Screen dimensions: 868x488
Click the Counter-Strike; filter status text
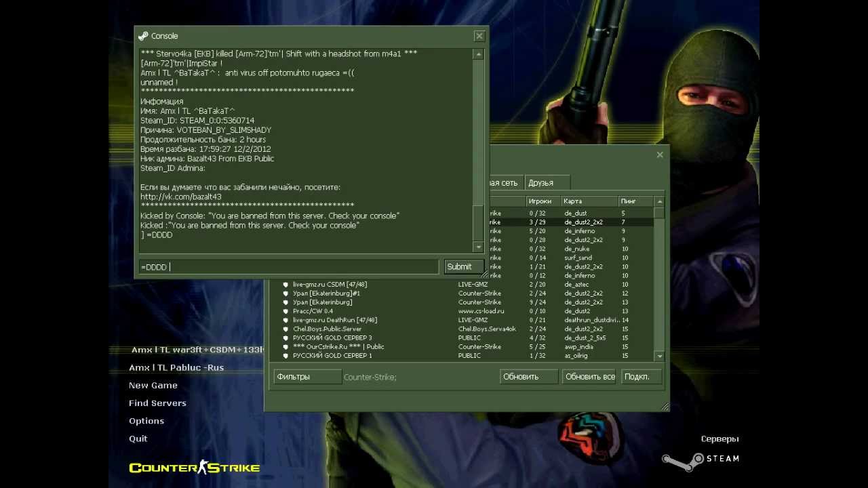370,377
